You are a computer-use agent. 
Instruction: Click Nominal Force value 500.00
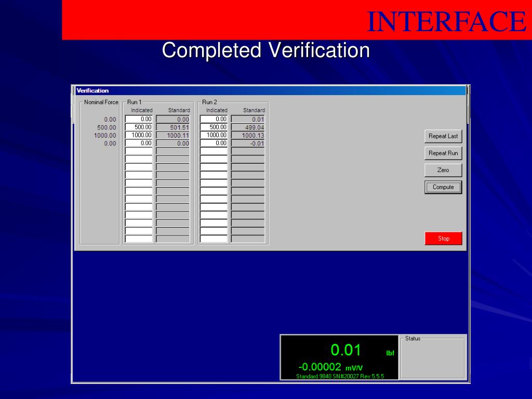click(x=107, y=128)
